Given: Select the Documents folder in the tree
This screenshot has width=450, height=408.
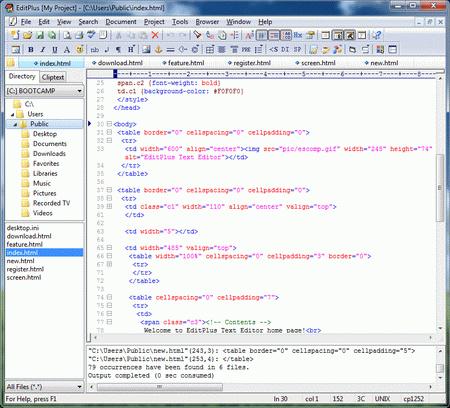Looking at the screenshot, I should tap(50, 144).
